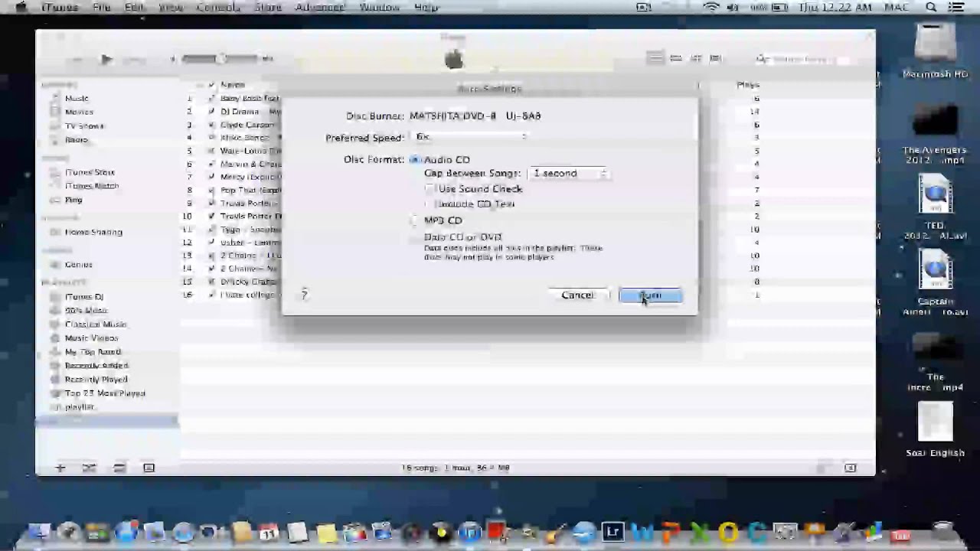Select the Music Videos playlist
The width and height of the screenshot is (980, 551).
coord(91,338)
